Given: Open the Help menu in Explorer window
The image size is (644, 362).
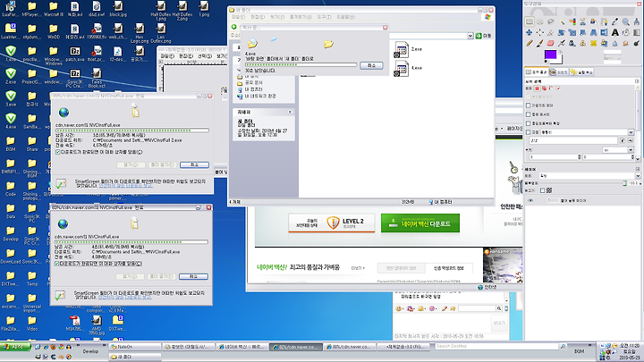Looking at the screenshot, I should coord(346,17).
